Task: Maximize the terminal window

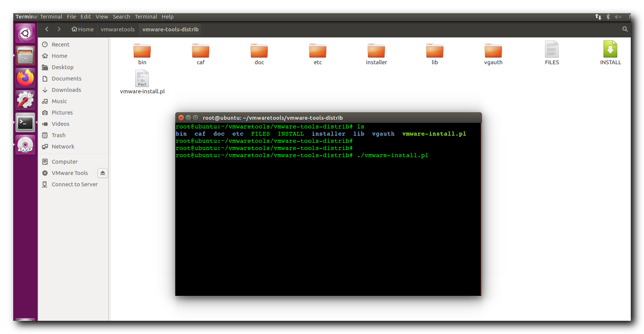Action: [x=195, y=118]
